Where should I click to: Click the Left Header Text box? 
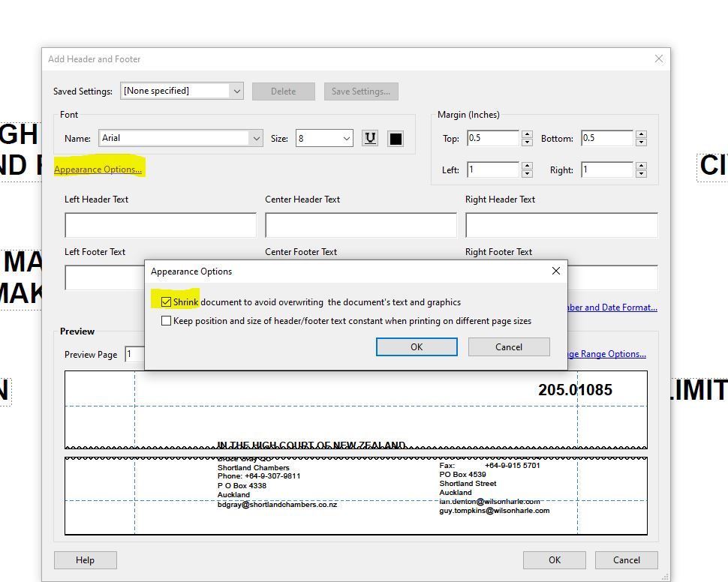pyautogui.click(x=161, y=225)
